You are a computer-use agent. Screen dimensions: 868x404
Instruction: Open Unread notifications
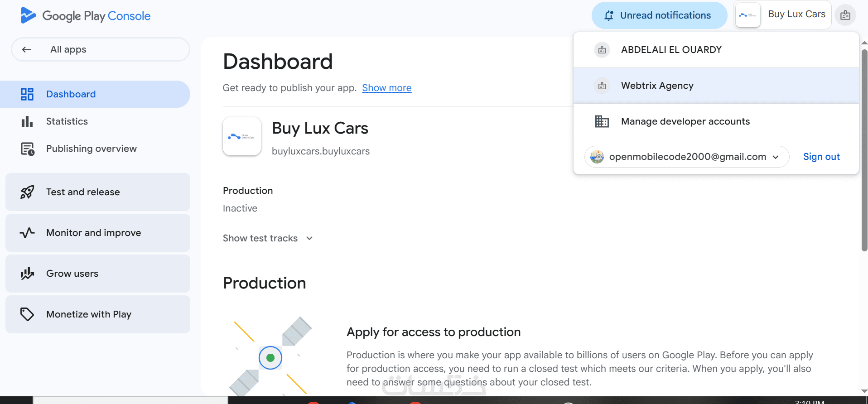tap(659, 15)
